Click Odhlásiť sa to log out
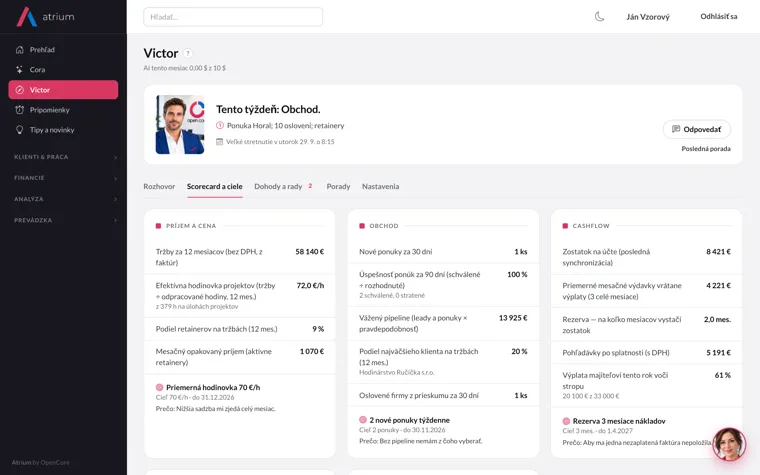The width and height of the screenshot is (760, 475). [x=719, y=16]
